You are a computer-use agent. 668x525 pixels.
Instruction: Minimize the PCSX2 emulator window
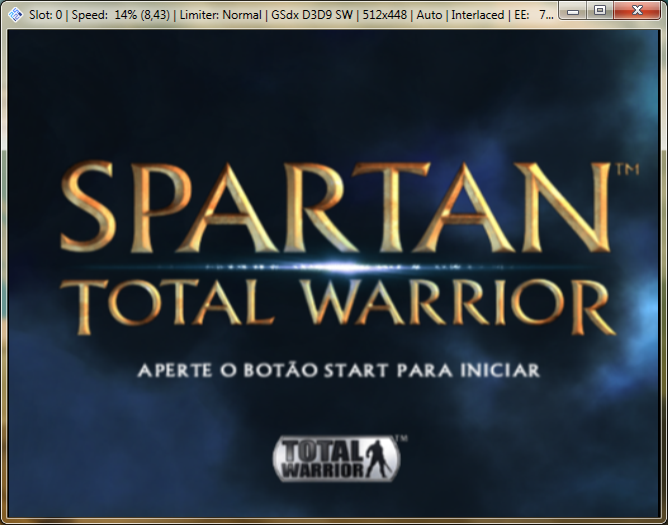pyautogui.click(x=573, y=10)
